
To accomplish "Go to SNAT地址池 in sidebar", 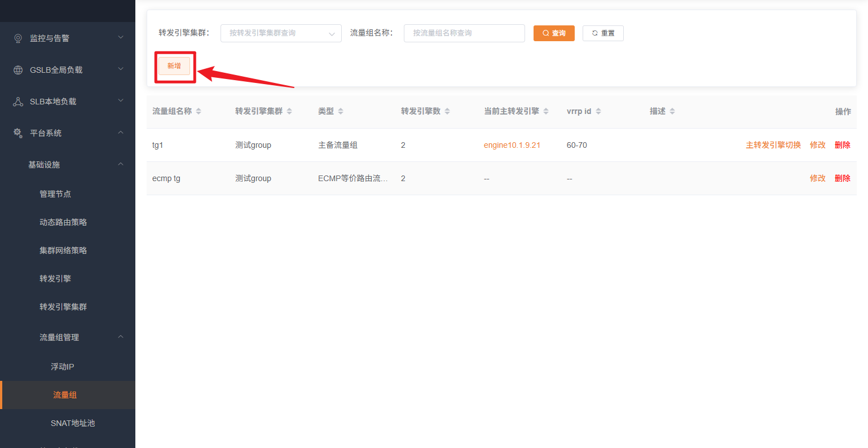I will 73,423.
